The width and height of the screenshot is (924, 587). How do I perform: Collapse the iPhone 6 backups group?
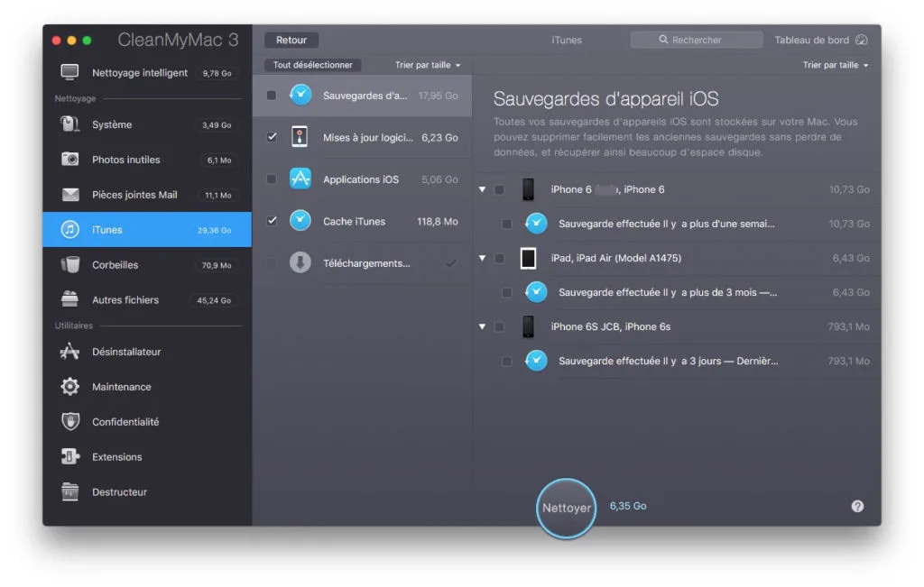click(482, 189)
